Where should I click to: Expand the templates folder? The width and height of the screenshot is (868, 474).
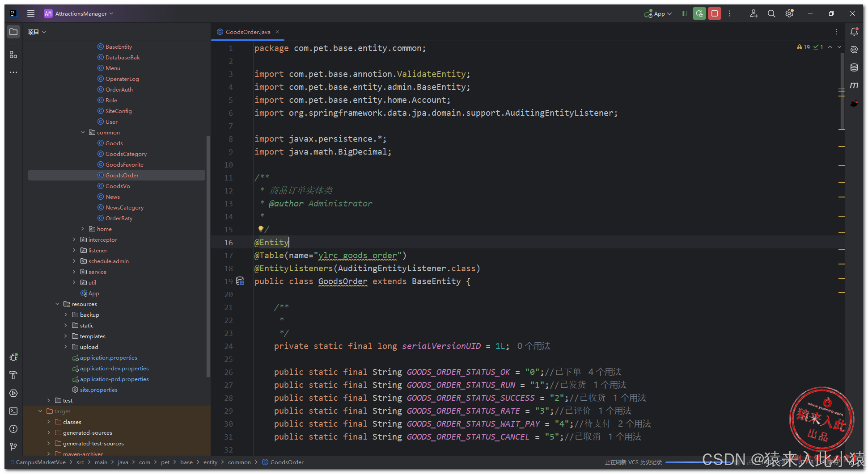[x=66, y=336]
